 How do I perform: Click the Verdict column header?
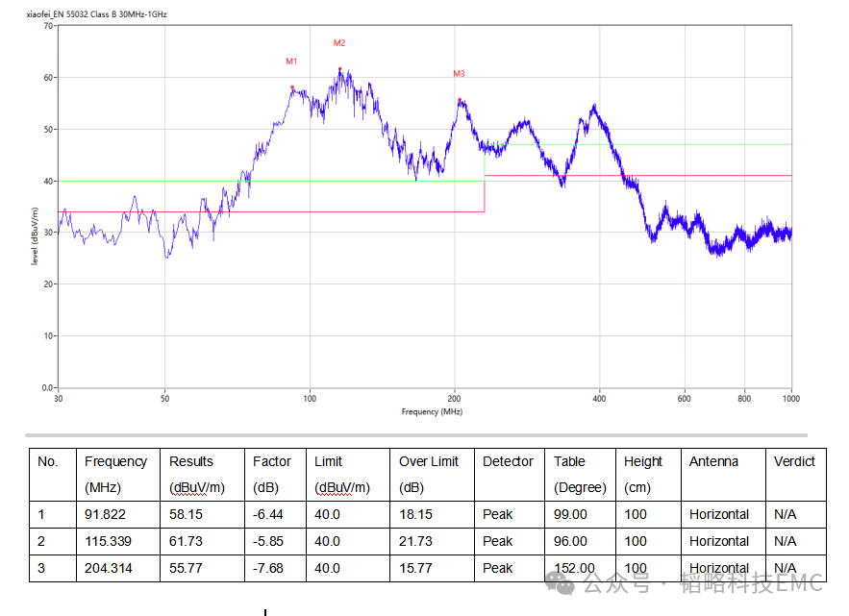point(794,461)
